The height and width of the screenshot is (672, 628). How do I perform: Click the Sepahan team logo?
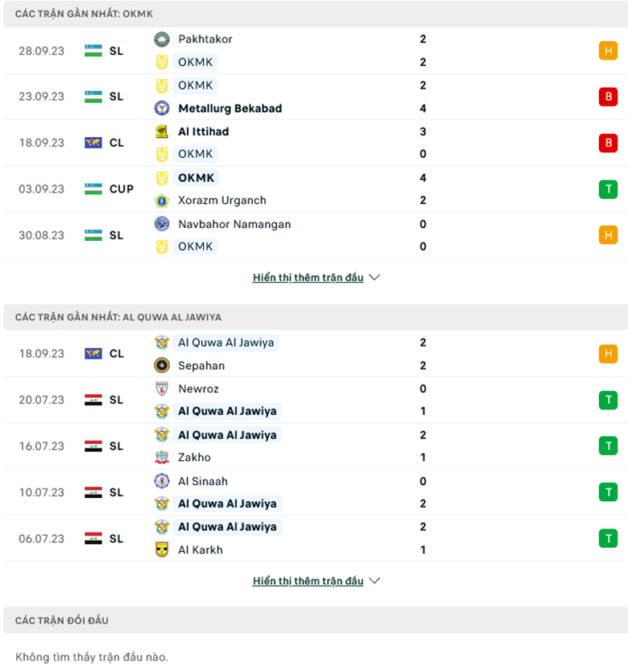pyautogui.click(x=162, y=365)
